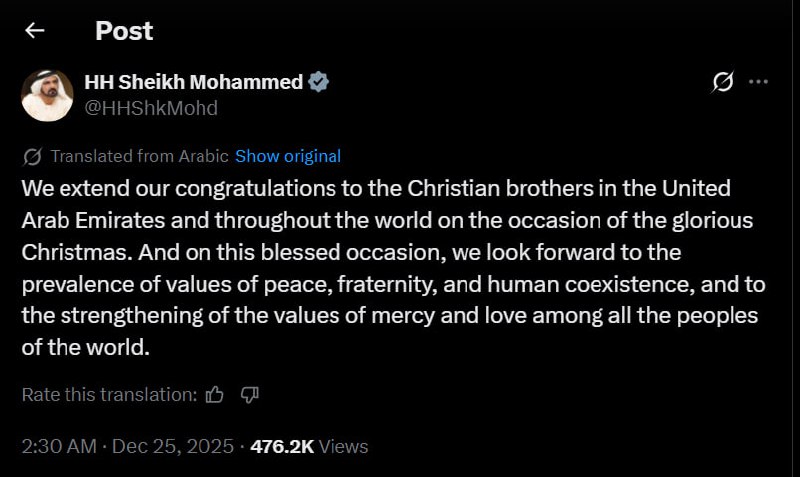Open HH Sheikh Mohammed's profile picture
The height and width of the screenshot is (477, 800).
pos(47,95)
